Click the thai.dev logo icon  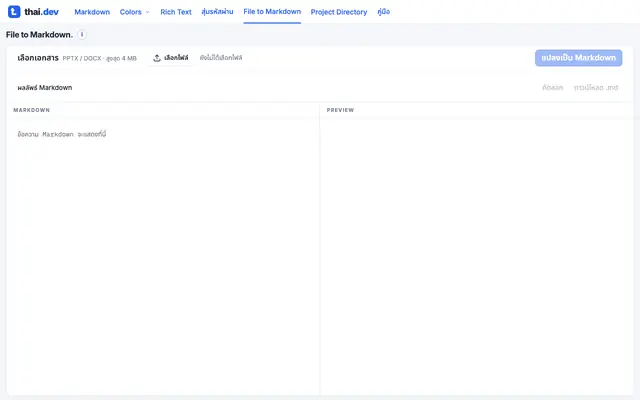pyautogui.click(x=14, y=12)
